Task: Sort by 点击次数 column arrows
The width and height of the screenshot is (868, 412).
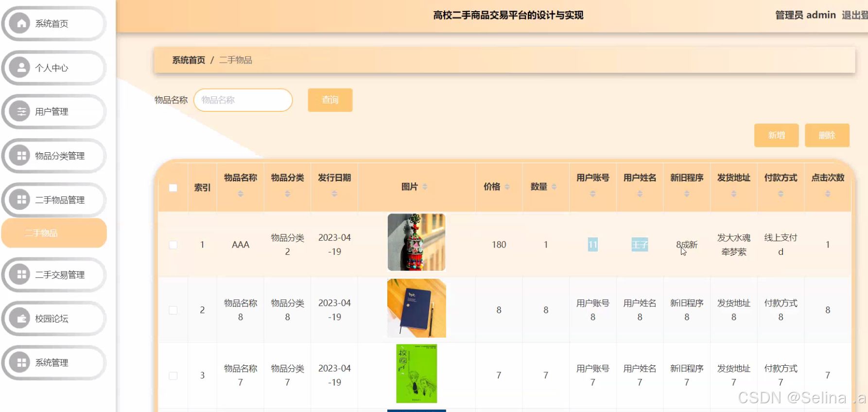Action: tap(828, 194)
